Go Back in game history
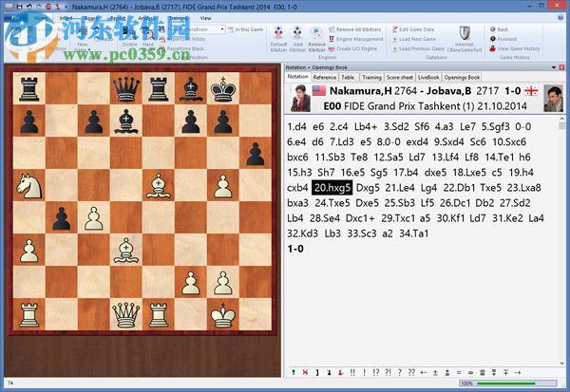The image size is (570, 392). [x=499, y=29]
